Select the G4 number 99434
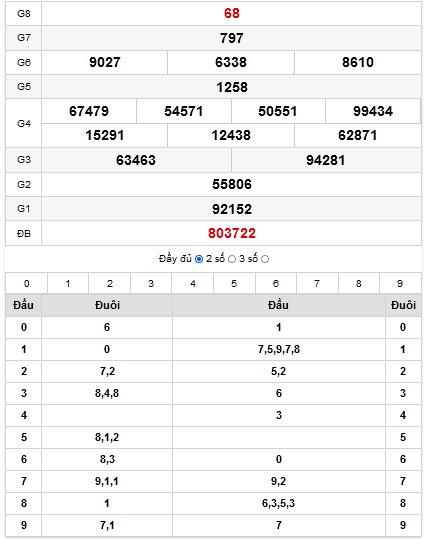Viewport: 424px width, 539px height. pos(373,111)
